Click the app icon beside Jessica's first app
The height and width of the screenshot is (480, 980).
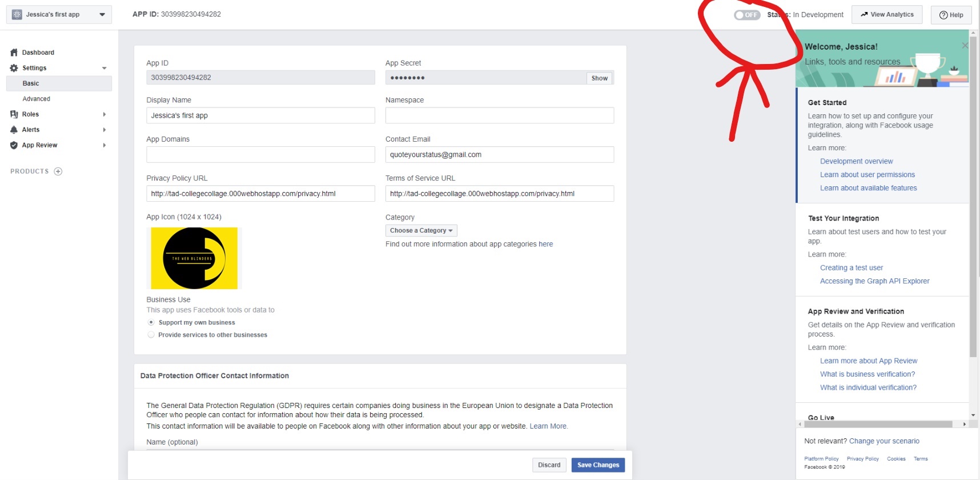pyautogui.click(x=17, y=14)
